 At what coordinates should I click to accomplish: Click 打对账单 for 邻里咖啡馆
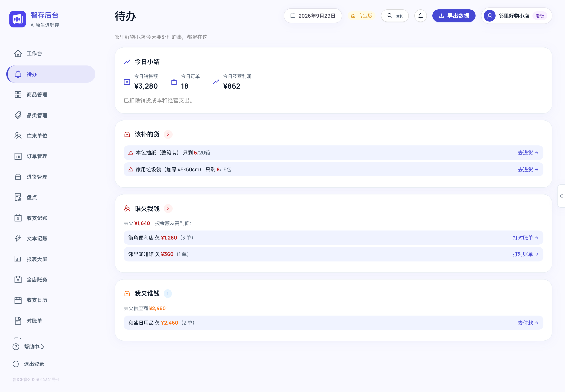(x=526, y=254)
